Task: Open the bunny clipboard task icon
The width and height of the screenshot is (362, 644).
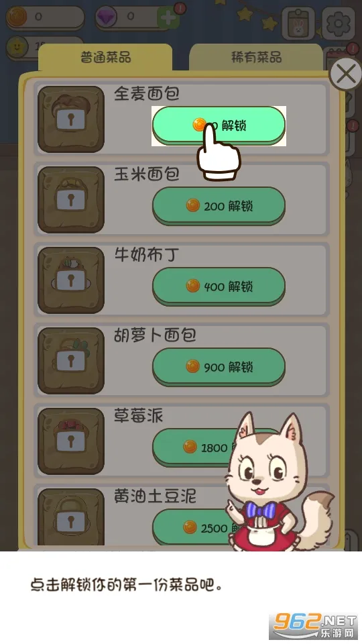Action: pyautogui.click(x=298, y=24)
